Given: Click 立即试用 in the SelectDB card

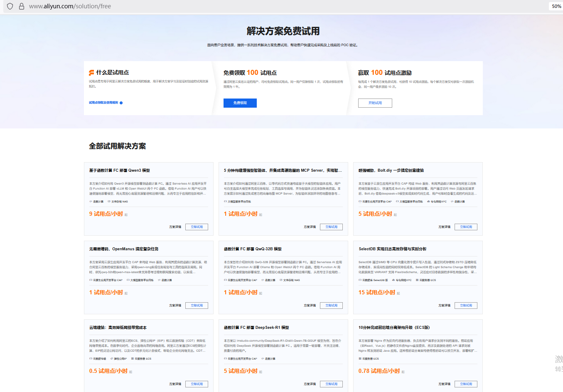Looking at the screenshot, I should (466, 306).
